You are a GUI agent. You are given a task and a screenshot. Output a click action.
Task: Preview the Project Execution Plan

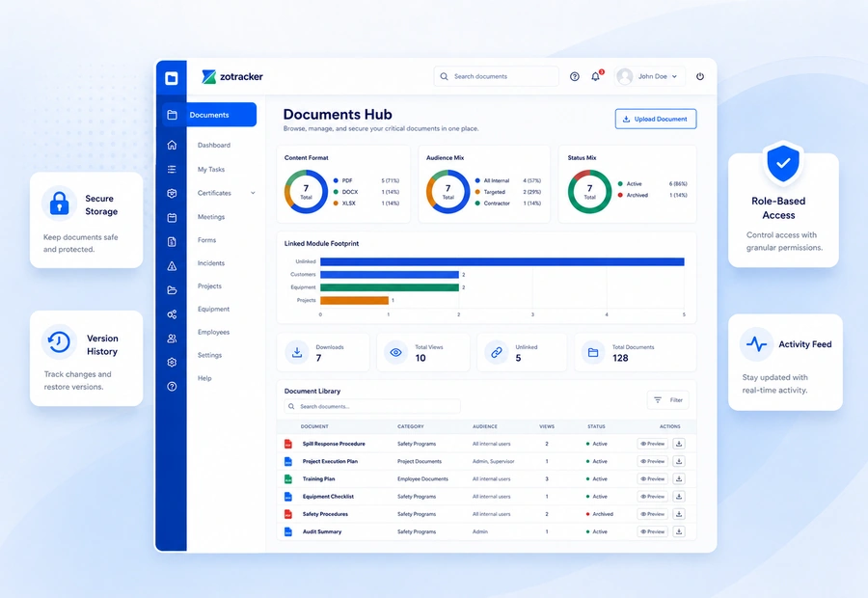tap(653, 461)
